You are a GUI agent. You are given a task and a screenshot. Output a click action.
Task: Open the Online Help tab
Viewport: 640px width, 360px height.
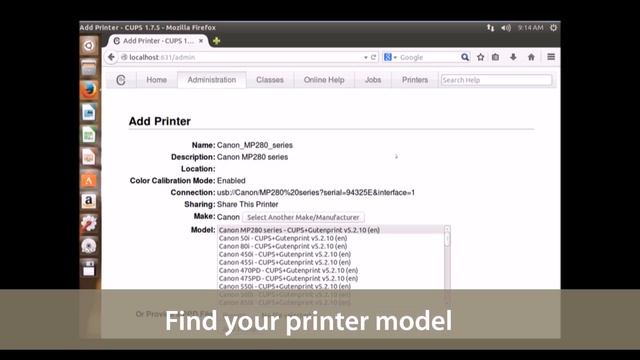click(x=324, y=80)
